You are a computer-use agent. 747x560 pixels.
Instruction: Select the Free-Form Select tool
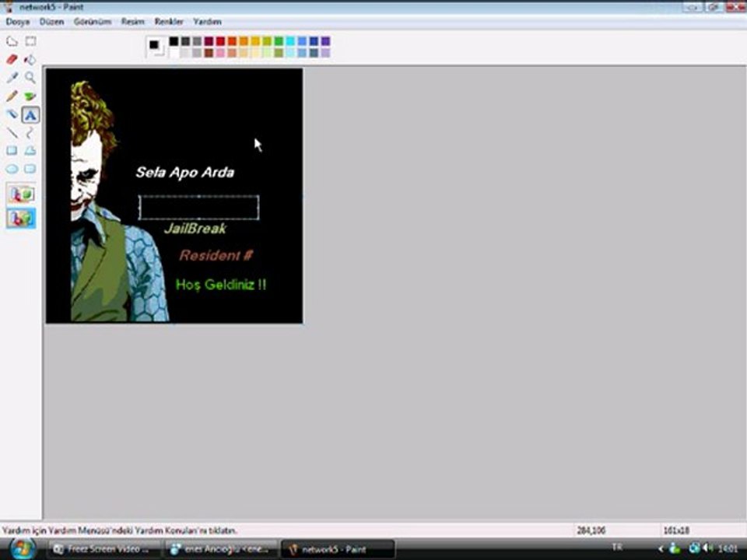click(x=12, y=41)
